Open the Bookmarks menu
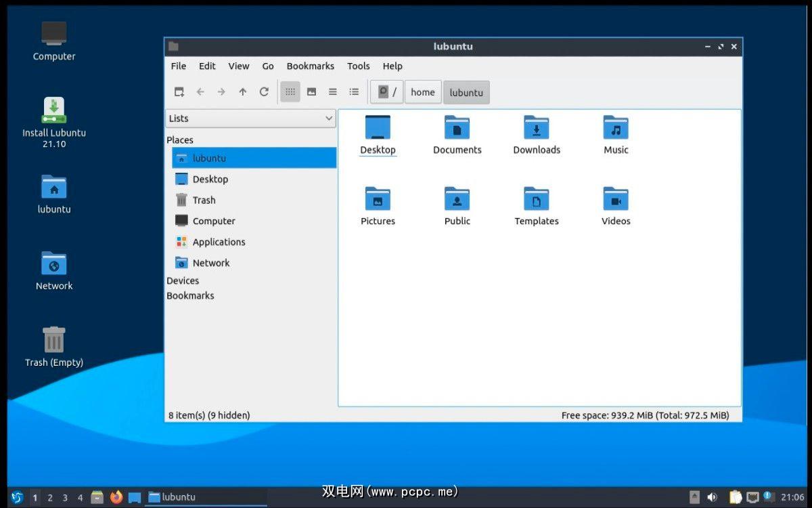 click(310, 66)
